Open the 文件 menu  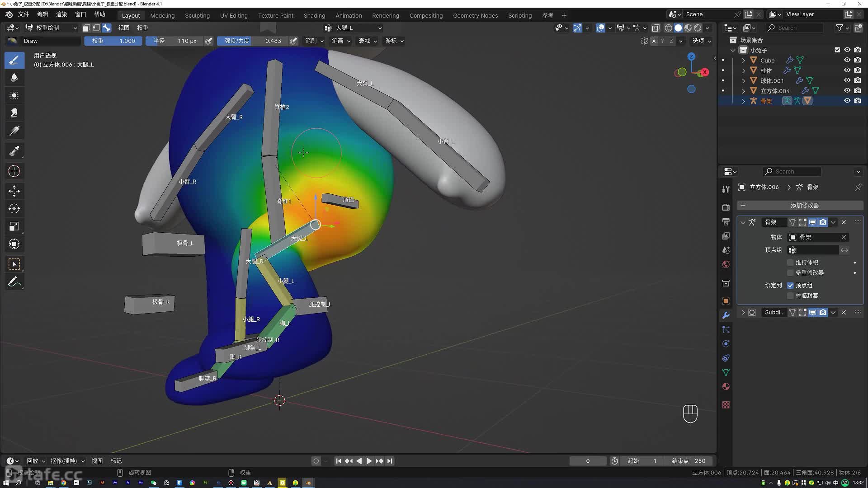pos(24,14)
